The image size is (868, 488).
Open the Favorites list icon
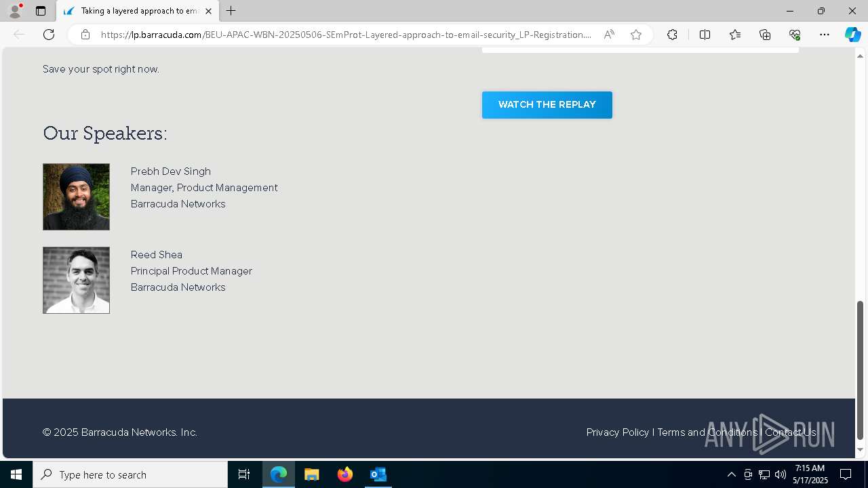point(735,35)
